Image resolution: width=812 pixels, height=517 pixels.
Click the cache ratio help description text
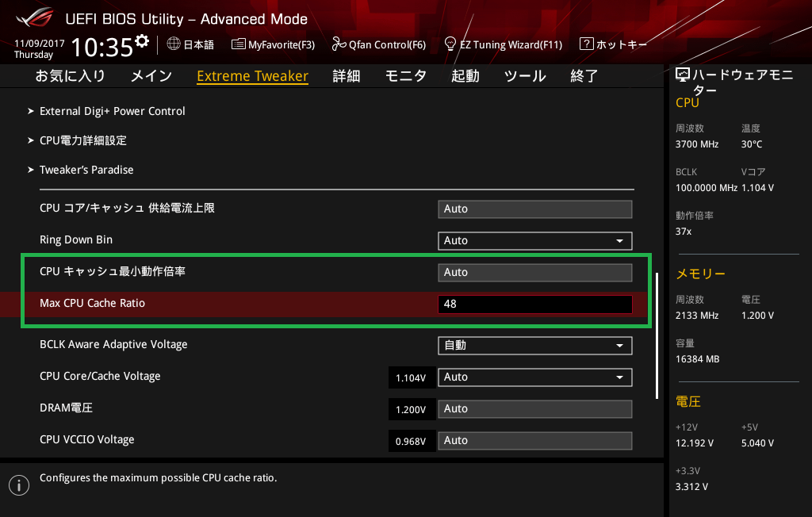159,477
